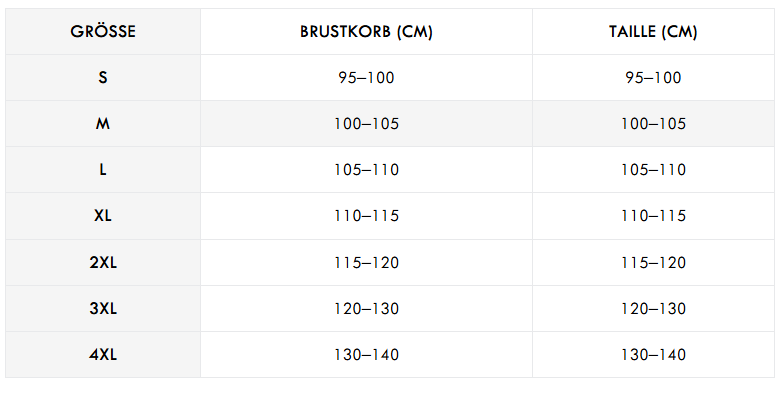This screenshot has width=784, height=401.
Task: Click Taille value for size S
Action: pyautogui.click(x=653, y=78)
